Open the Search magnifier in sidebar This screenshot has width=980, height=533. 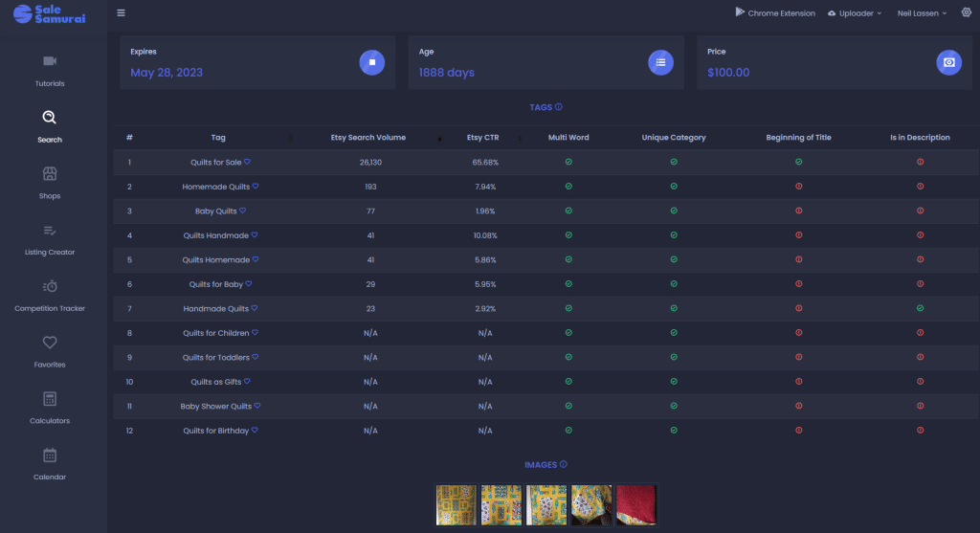tap(50, 117)
